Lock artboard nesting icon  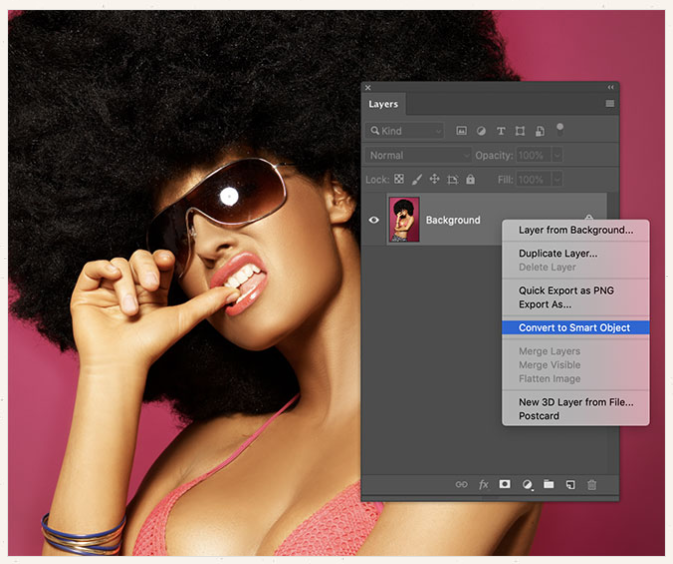tap(452, 179)
